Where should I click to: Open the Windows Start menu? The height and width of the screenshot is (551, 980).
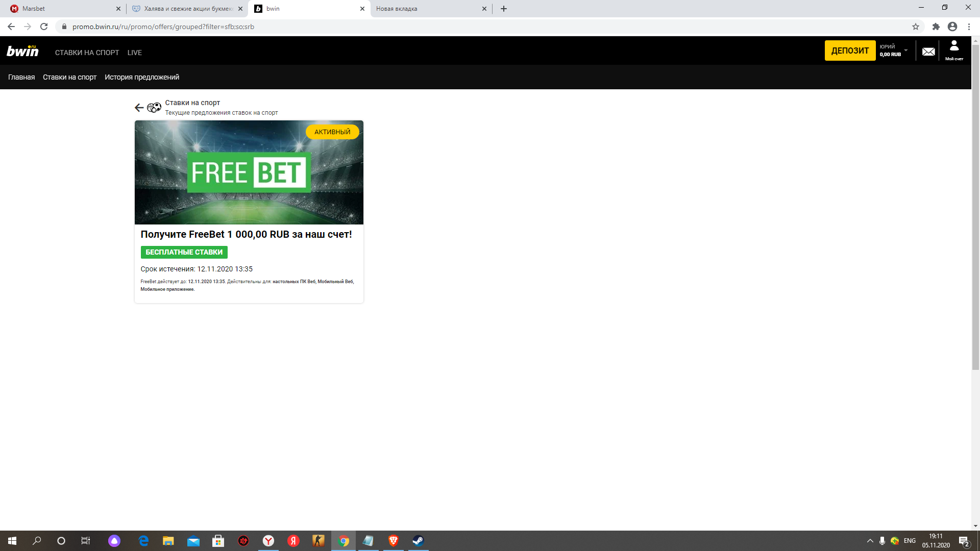pyautogui.click(x=12, y=541)
